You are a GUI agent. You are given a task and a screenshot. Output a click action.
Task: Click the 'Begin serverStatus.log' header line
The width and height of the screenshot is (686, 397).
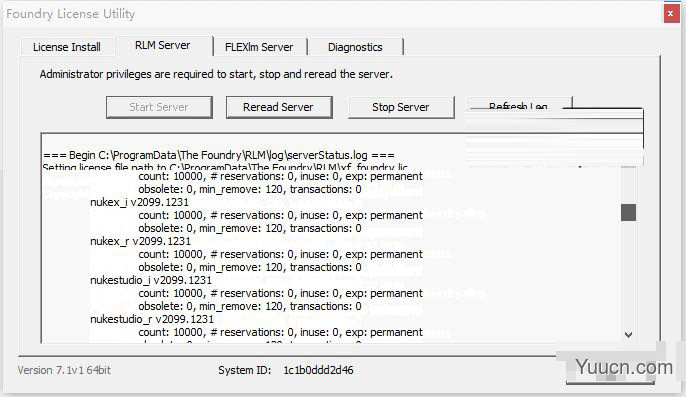219,155
